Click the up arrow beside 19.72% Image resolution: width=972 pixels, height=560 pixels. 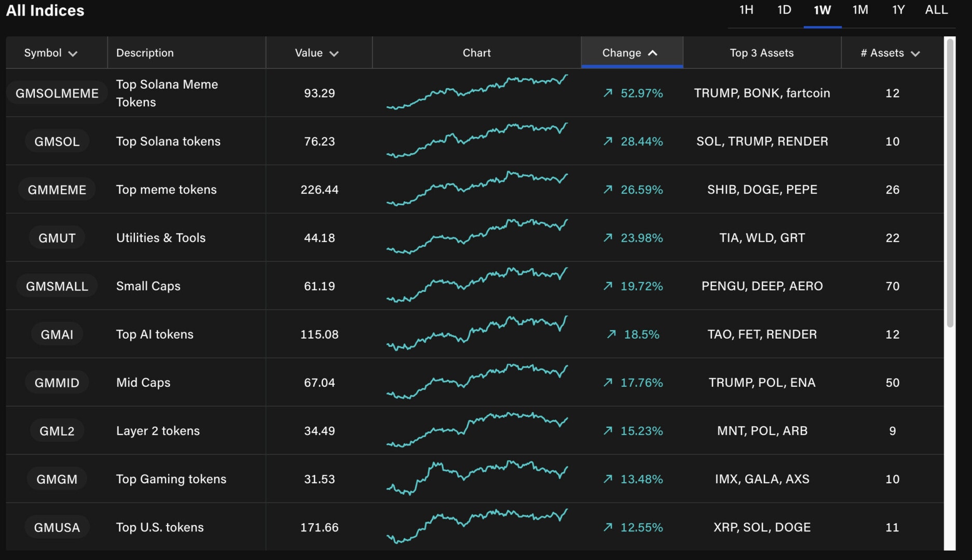pos(608,286)
